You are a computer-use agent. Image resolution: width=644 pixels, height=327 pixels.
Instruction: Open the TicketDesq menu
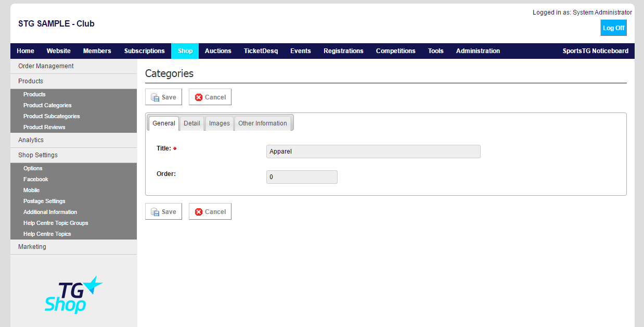[x=261, y=51]
